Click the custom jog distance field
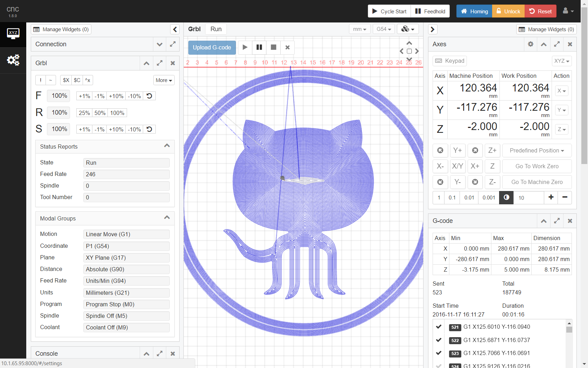 (528, 198)
